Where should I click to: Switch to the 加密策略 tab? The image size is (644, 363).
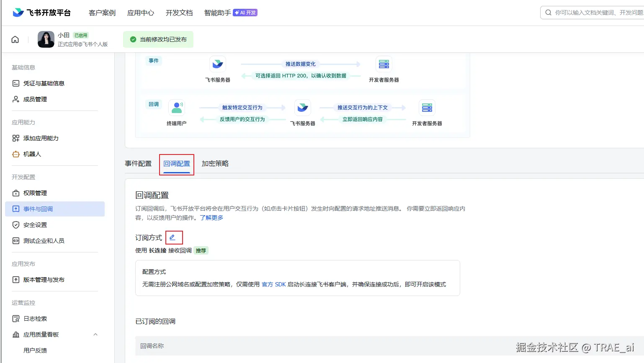tap(215, 164)
